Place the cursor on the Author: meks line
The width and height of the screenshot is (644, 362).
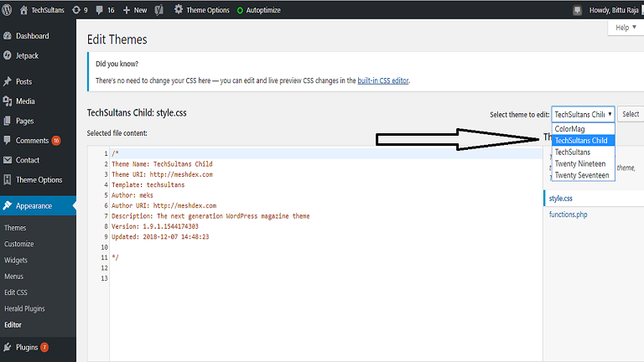click(x=132, y=195)
